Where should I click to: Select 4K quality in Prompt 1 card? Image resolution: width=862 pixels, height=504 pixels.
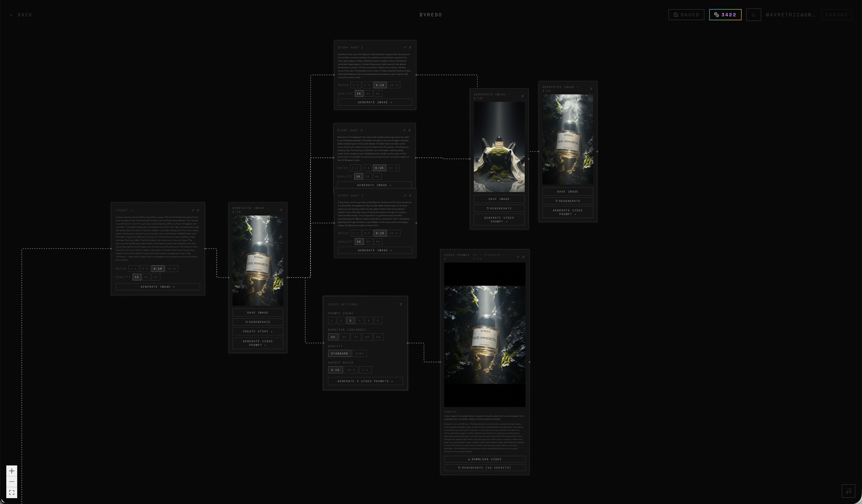pos(156,277)
